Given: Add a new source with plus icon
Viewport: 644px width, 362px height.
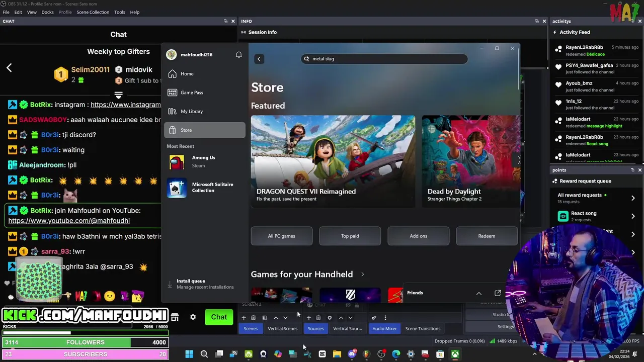Looking at the screenshot, I should [x=309, y=318].
